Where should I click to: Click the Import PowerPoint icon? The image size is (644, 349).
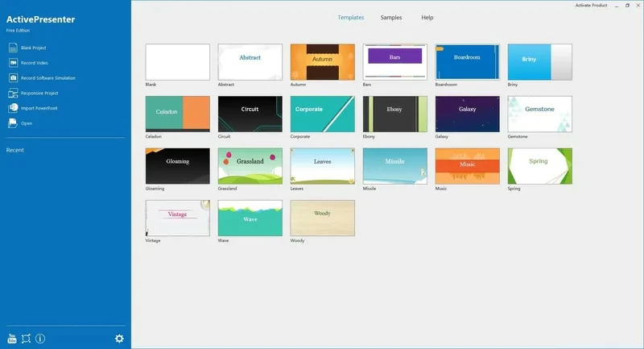pyautogui.click(x=13, y=108)
